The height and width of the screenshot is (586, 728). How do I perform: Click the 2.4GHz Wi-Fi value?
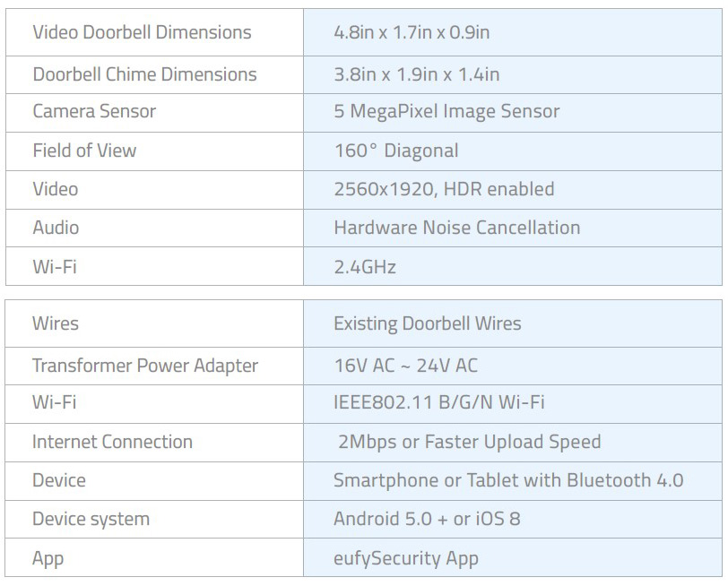point(365,267)
